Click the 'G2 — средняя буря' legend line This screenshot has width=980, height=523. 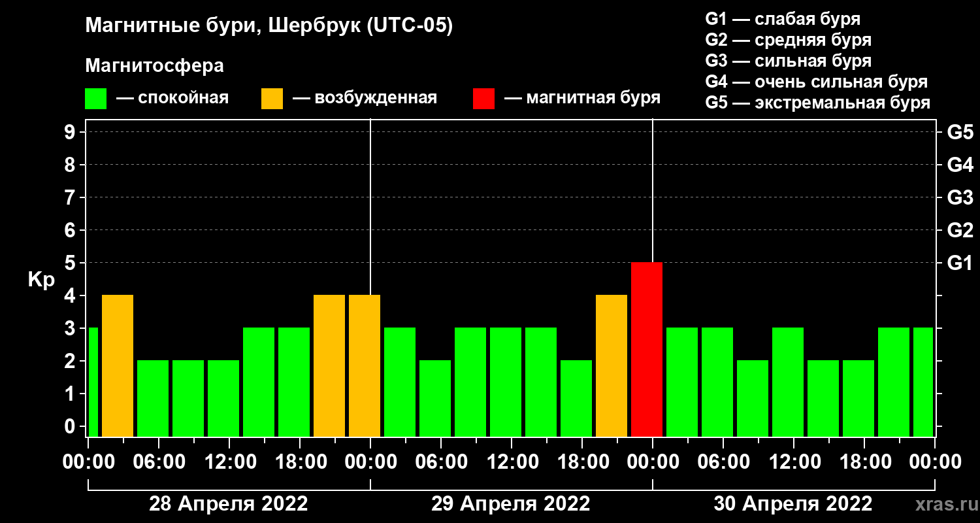coord(788,40)
